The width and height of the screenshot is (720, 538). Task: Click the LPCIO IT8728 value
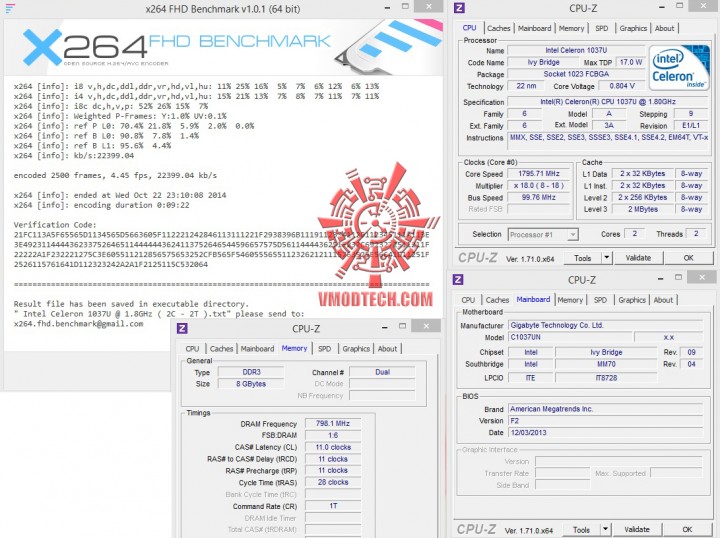click(606, 378)
